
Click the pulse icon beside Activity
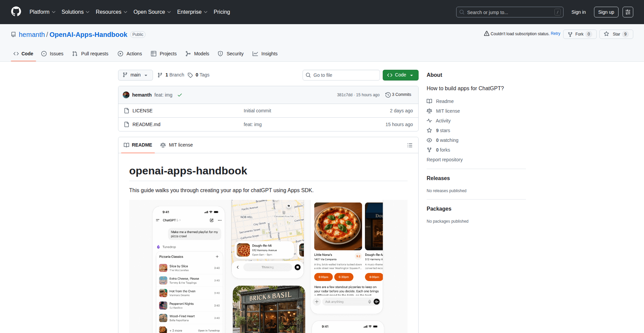pyautogui.click(x=429, y=121)
